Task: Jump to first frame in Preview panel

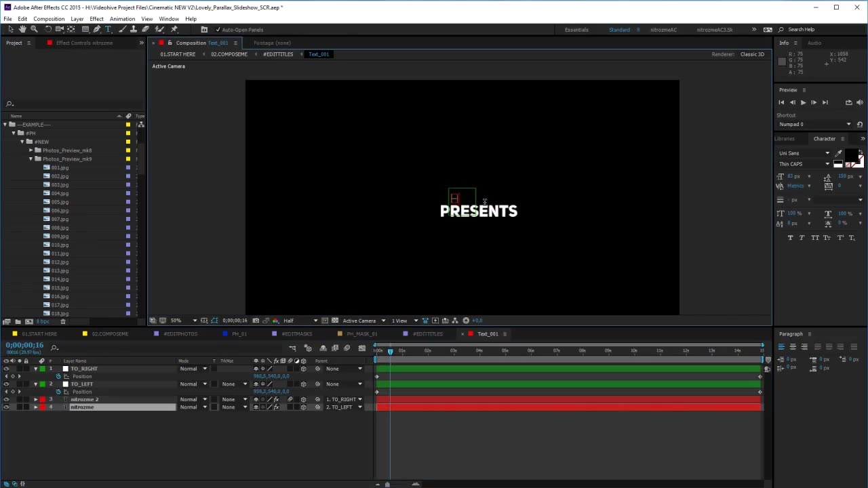Action: pos(781,102)
